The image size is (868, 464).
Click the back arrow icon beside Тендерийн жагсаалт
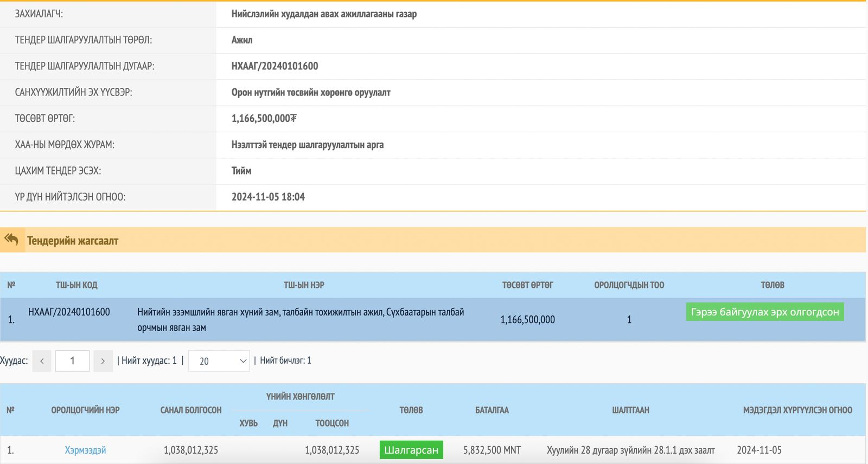11,240
